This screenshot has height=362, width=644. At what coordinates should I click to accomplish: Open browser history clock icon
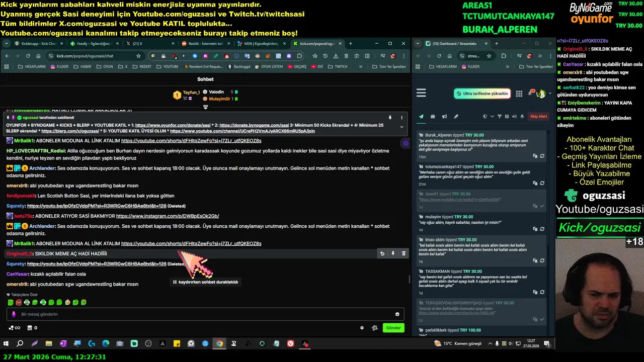pos(326,56)
